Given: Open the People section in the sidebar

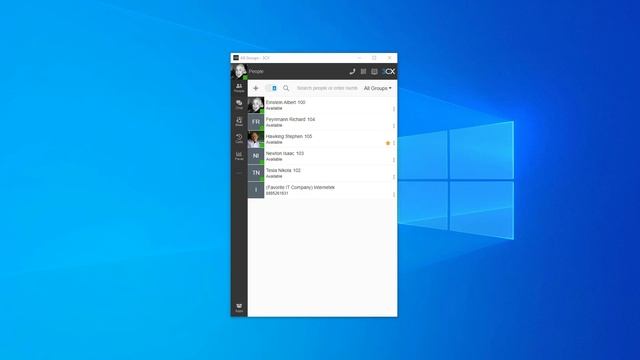Looking at the screenshot, I should point(239,88).
